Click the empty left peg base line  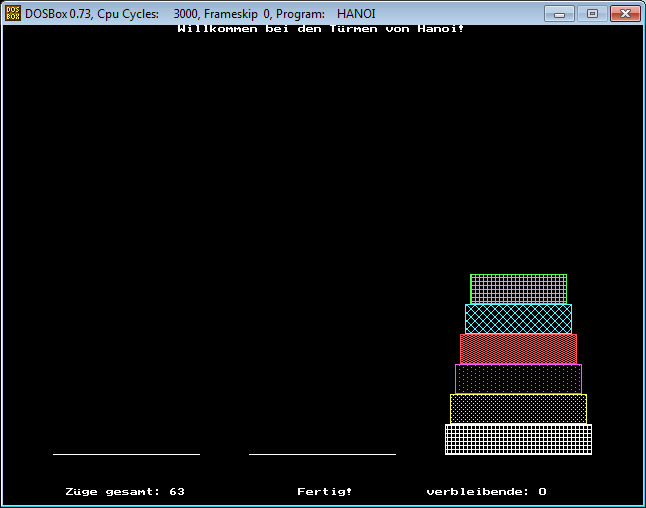[126, 454]
